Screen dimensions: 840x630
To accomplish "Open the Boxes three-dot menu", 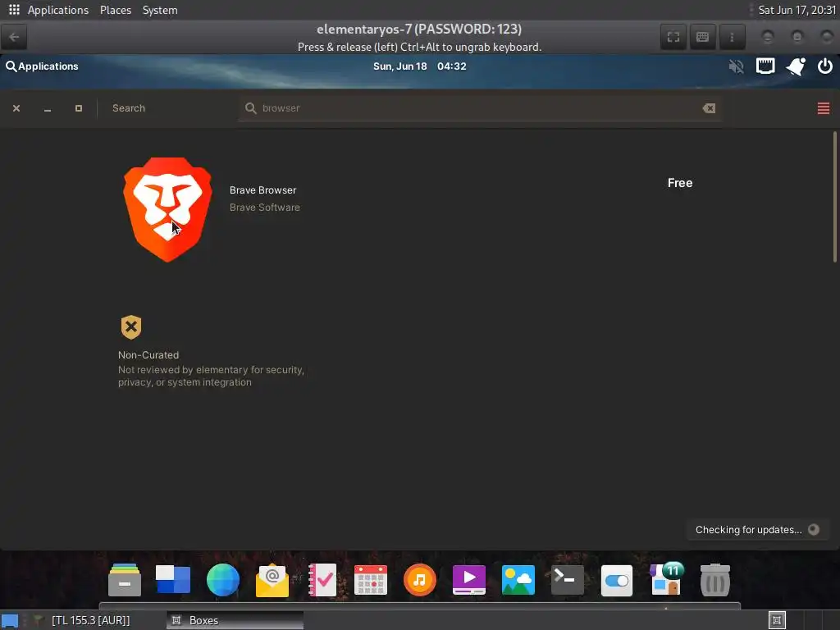I will click(x=732, y=37).
